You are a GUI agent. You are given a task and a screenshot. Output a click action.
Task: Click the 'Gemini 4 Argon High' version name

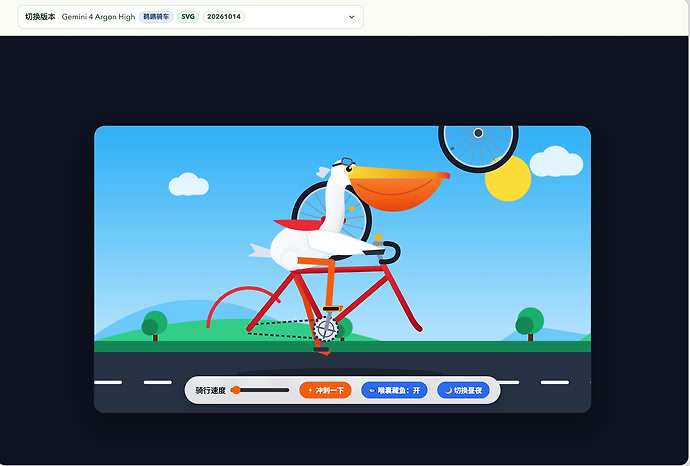pyautogui.click(x=98, y=17)
